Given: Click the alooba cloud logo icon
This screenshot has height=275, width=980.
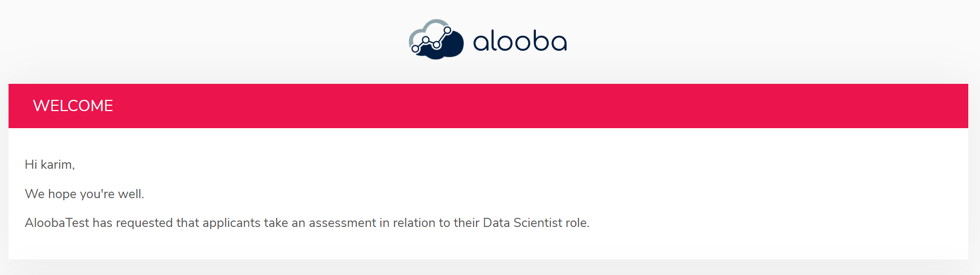Looking at the screenshot, I should tap(436, 40).
